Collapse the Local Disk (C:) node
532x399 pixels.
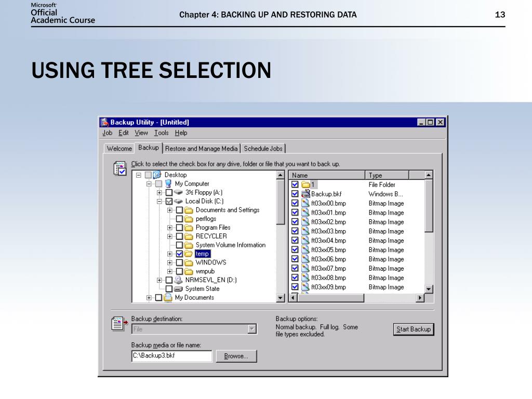coord(159,202)
